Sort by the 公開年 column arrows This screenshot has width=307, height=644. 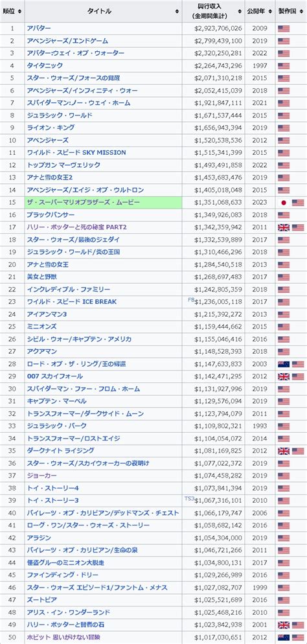[x=271, y=11]
